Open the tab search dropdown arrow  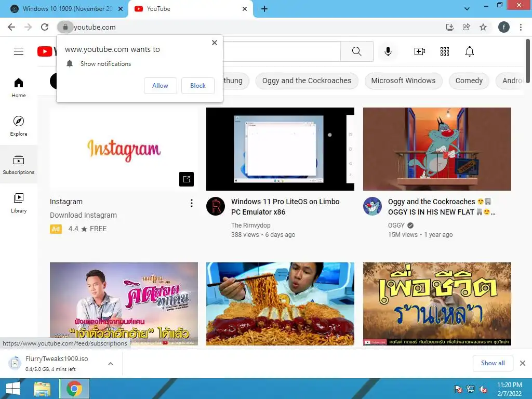pos(467,9)
